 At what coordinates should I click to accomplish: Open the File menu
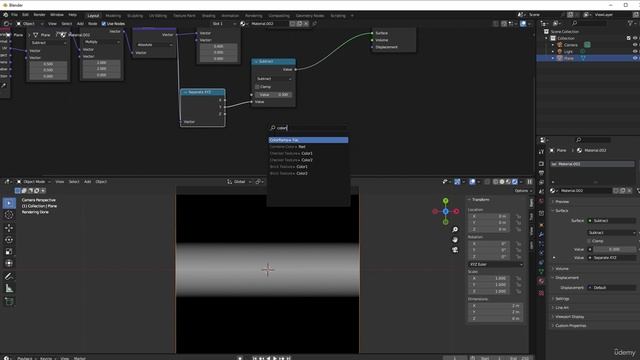coord(14,15)
